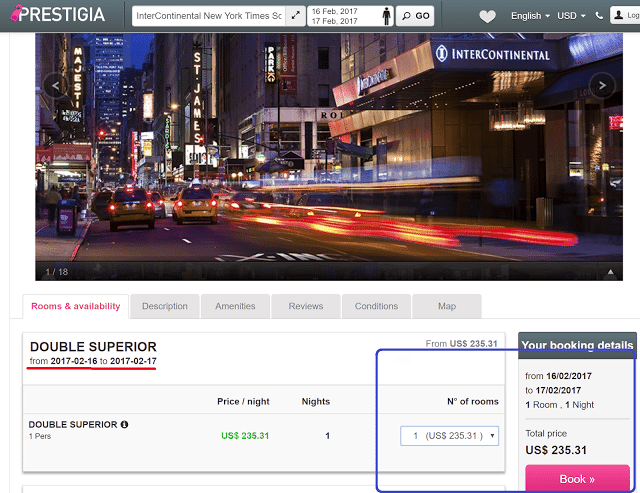Screen dimensions: 640x493
Task: Expand the gallery thumbnail strip arrow
Action: click(x=610, y=272)
